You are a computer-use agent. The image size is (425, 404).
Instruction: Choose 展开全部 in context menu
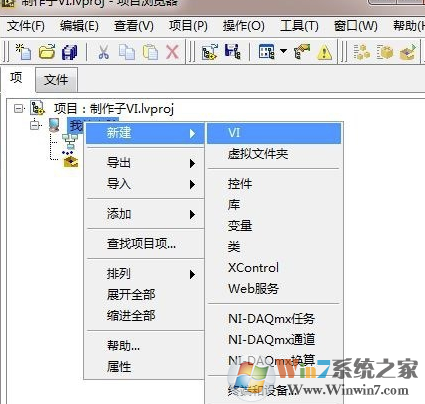coord(145,295)
